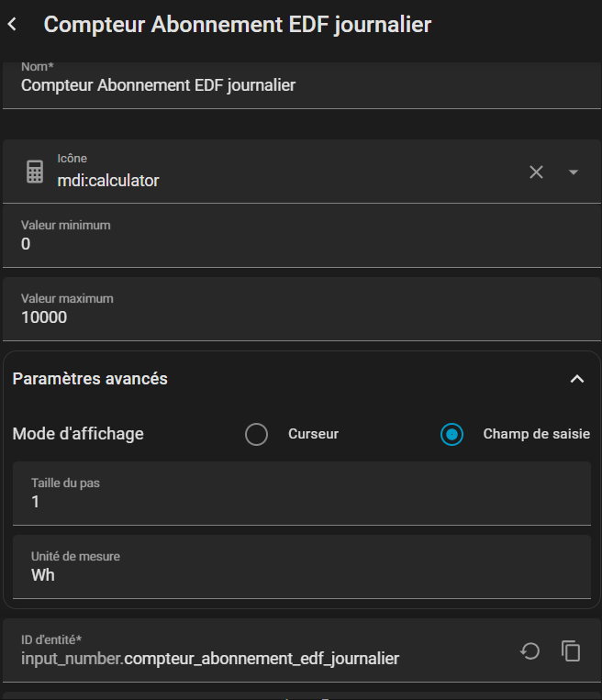The height and width of the screenshot is (700, 602).
Task: Click the Paramètres avancés section header
Action: [90, 379]
